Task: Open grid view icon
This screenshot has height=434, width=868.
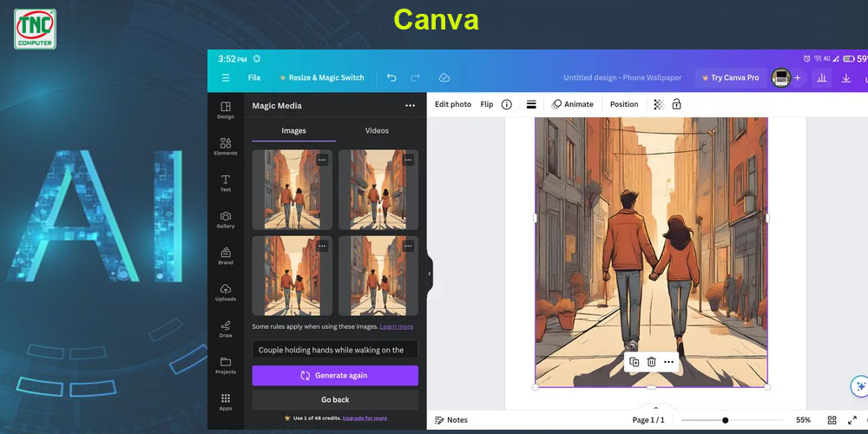Action: click(x=832, y=420)
